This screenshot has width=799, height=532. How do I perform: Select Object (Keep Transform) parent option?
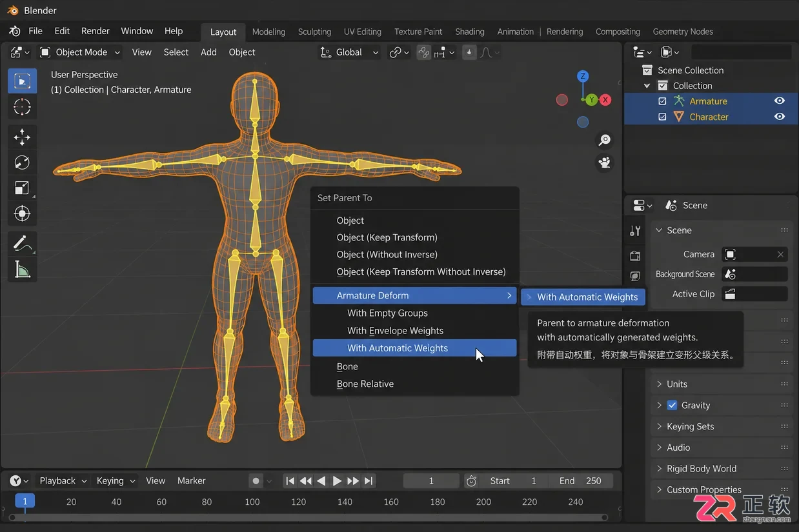[414, 237]
